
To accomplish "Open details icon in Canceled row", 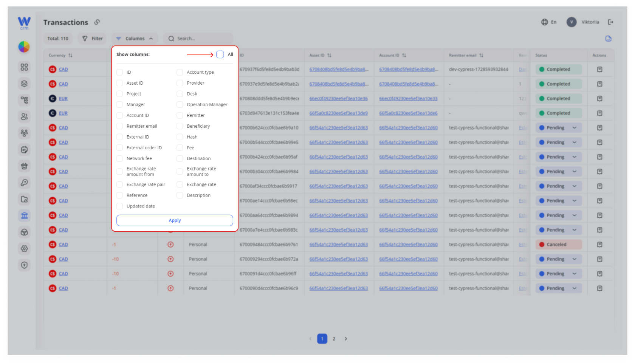I will (x=599, y=245).
